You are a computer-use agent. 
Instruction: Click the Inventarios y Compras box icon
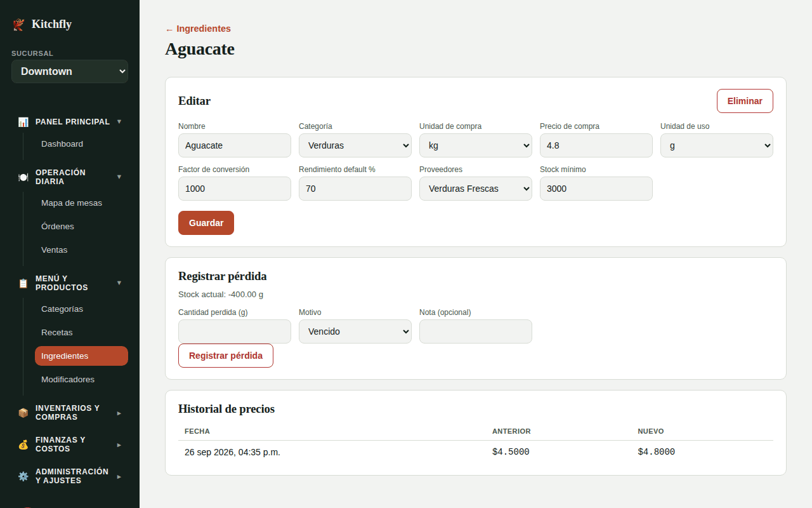pyautogui.click(x=23, y=413)
